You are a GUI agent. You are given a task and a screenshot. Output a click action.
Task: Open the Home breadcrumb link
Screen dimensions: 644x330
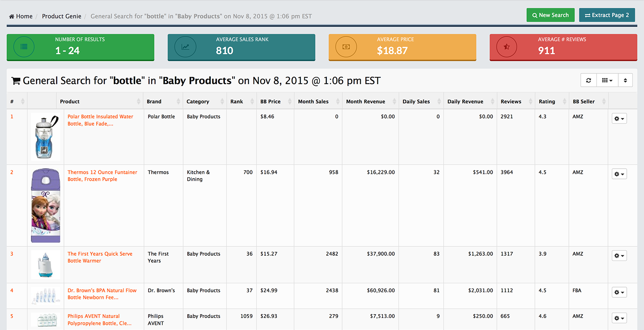(x=21, y=16)
